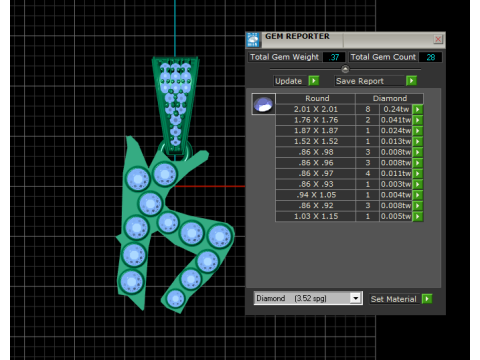This screenshot has width=480, height=360.
Task: Click green arrow on 2.01 X 2.01 row
Action: tap(418, 109)
